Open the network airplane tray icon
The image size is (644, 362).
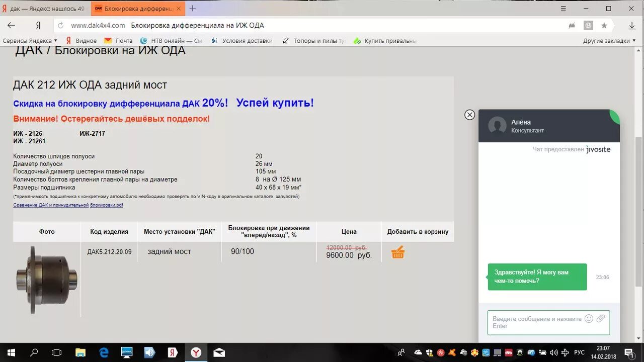[x=566, y=352]
